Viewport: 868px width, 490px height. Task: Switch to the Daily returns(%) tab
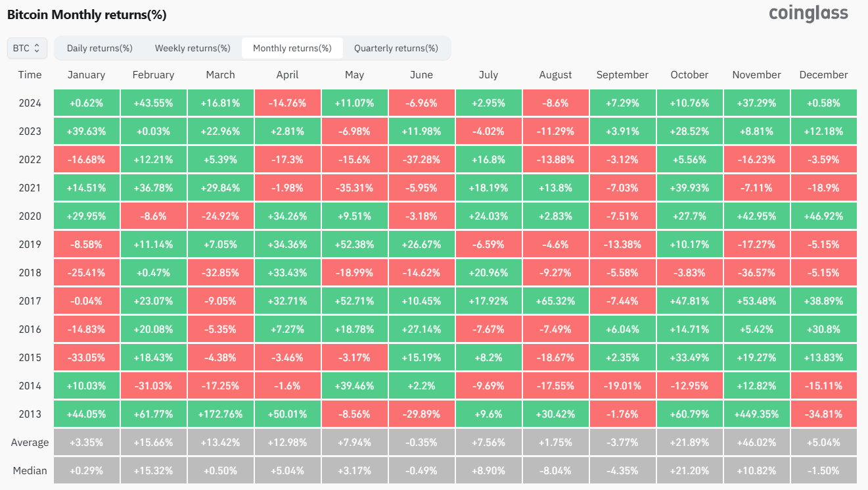[x=100, y=48]
